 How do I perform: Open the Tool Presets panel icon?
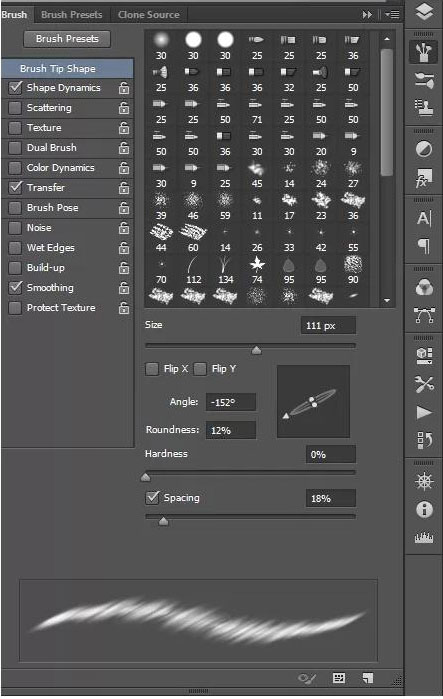click(x=424, y=382)
